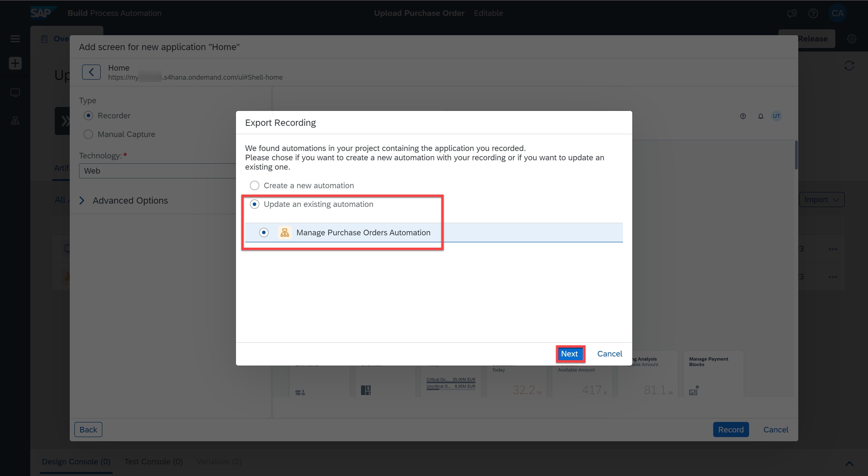Click the CA user avatar
The width and height of the screenshot is (868, 476).
[837, 13]
